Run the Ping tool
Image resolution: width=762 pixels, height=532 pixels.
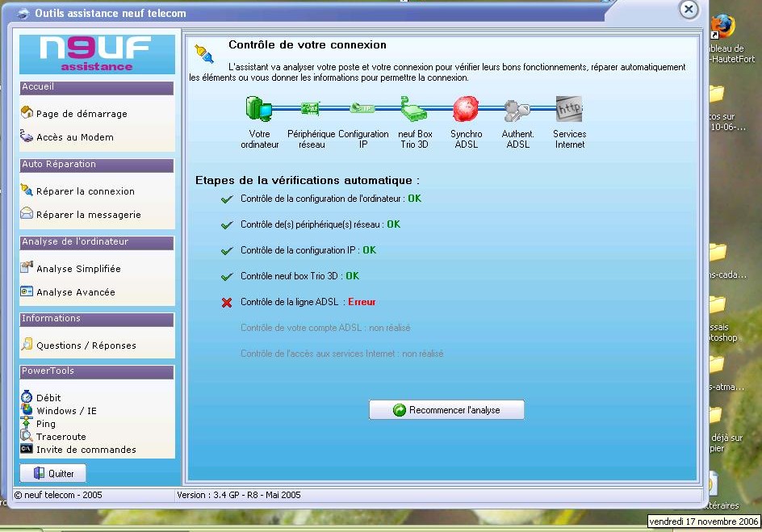(x=46, y=424)
